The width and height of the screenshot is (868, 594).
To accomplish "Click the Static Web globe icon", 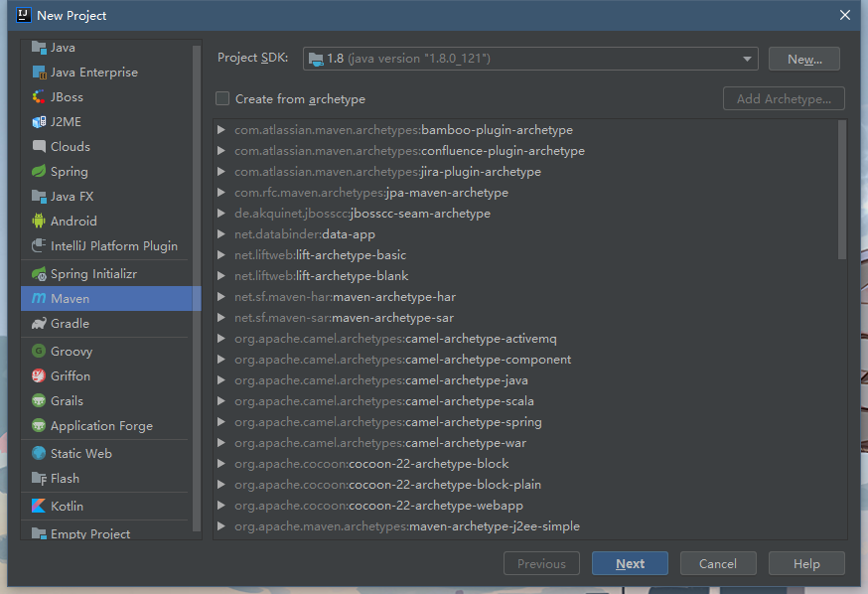I will (39, 454).
